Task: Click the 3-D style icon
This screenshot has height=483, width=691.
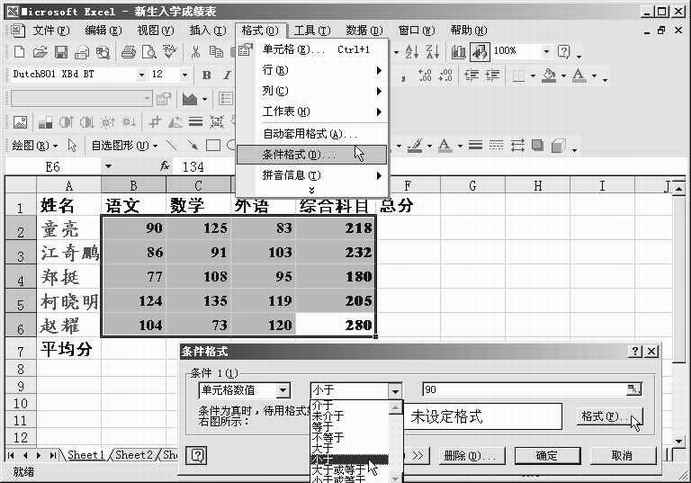Action: pos(558,145)
